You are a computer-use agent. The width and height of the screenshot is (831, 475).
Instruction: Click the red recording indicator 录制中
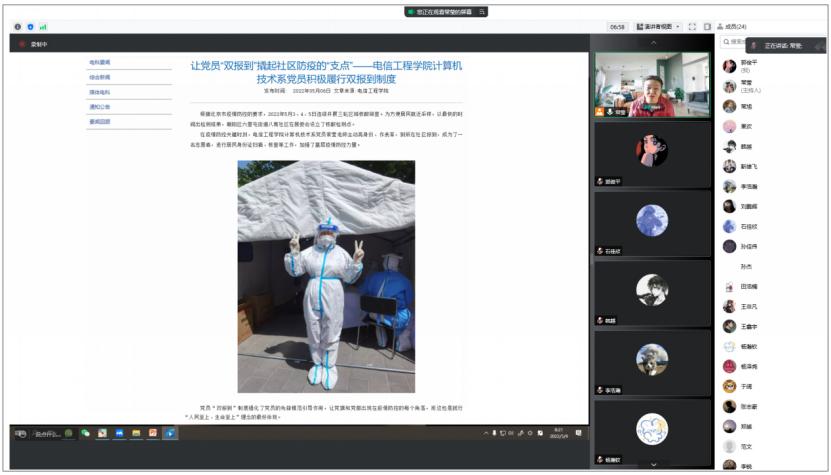pos(34,45)
